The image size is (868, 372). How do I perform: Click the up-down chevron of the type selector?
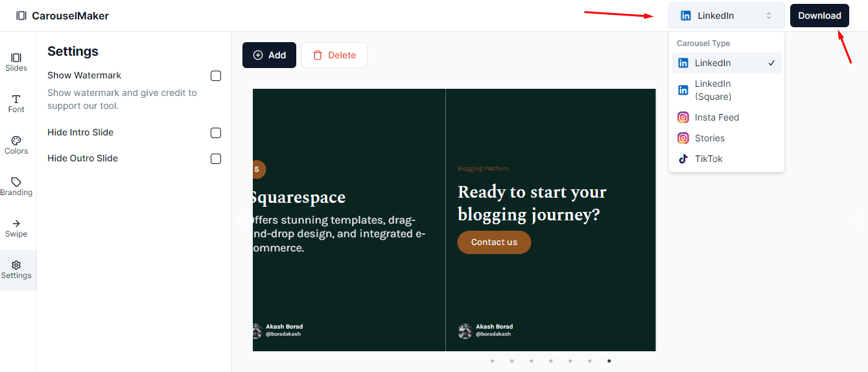pyautogui.click(x=769, y=16)
